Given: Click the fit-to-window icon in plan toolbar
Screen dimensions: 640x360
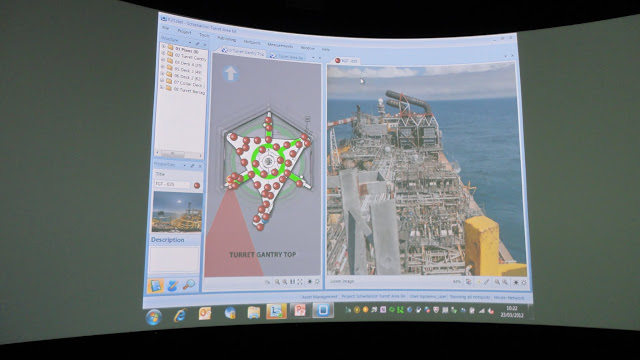Looking at the screenshot, I should 292,282.
